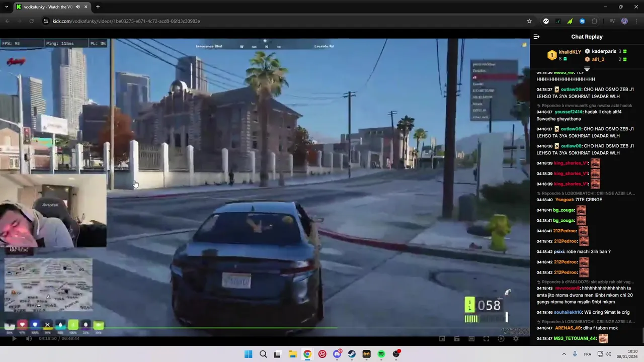Click username youssef2414 in chat
The height and width of the screenshot is (362, 644).
(x=568, y=112)
